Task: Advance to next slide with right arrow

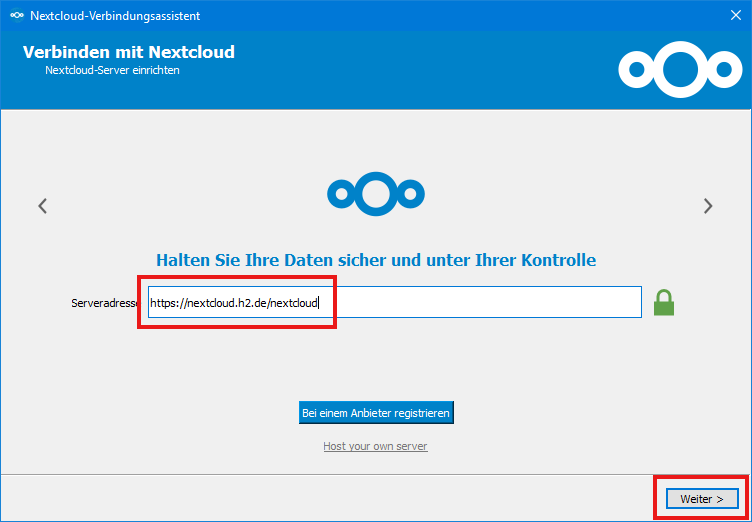Action: (708, 206)
